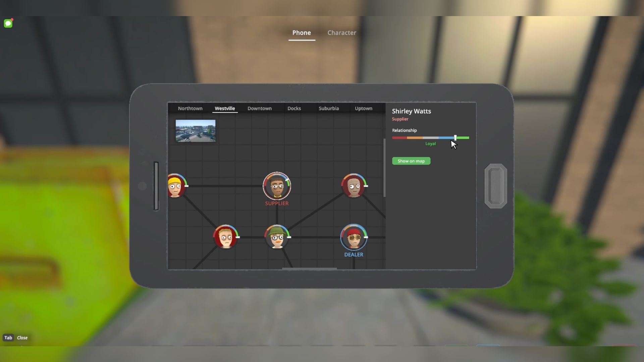The height and width of the screenshot is (362, 644).
Task: Click the contacts map vertical scrollbar
Action: (384, 168)
